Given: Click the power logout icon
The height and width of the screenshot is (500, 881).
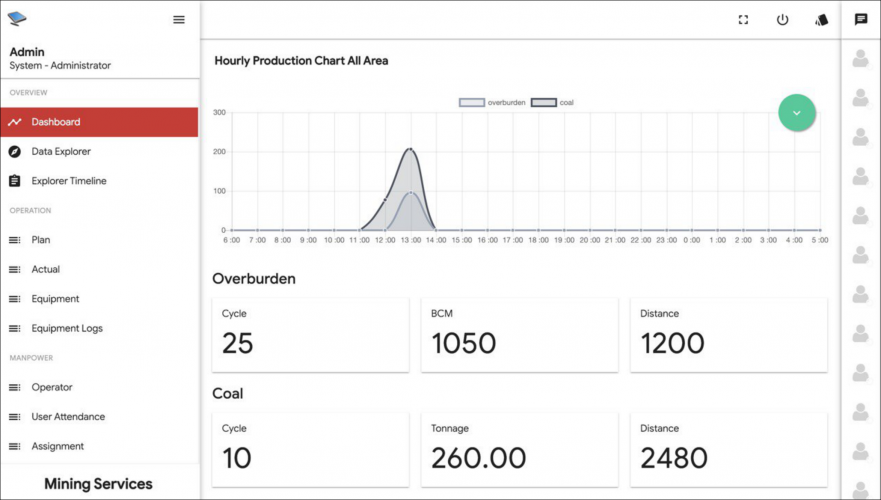Looking at the screenshot, I should 782,20.
